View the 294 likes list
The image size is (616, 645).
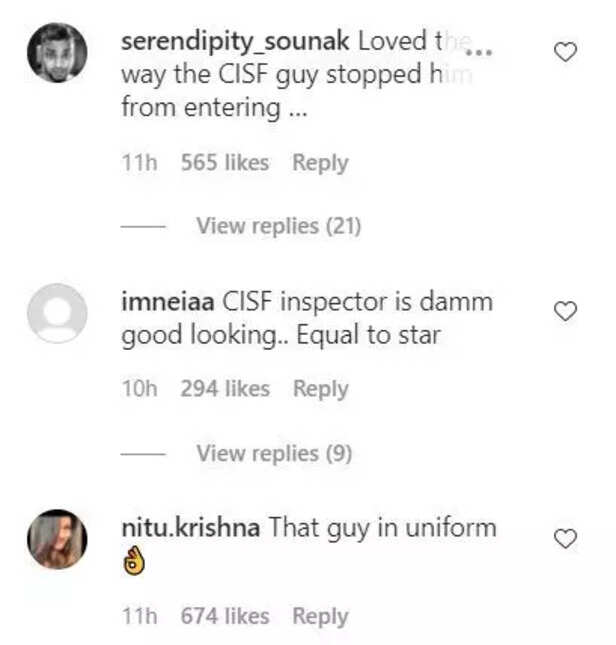point(224,389)
